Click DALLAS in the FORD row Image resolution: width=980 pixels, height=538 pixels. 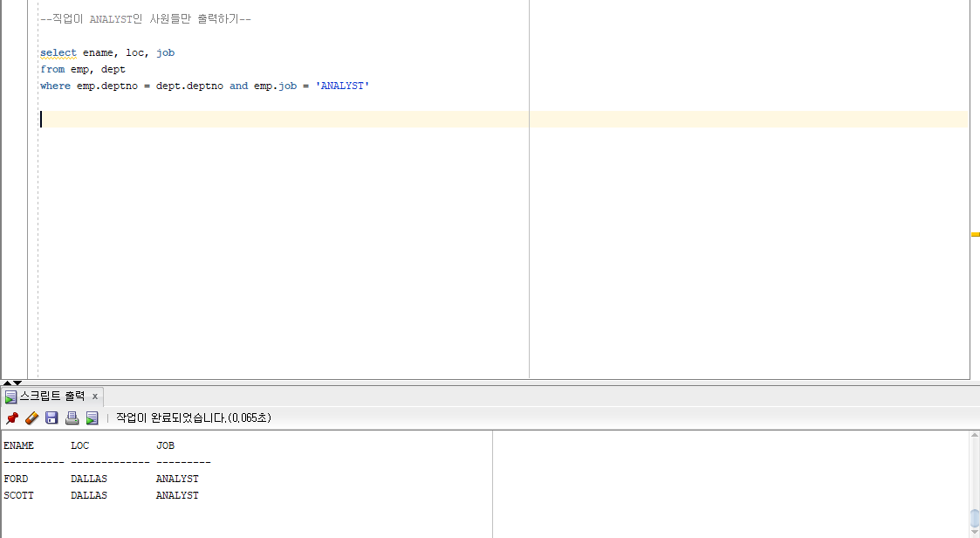(89, 479)
